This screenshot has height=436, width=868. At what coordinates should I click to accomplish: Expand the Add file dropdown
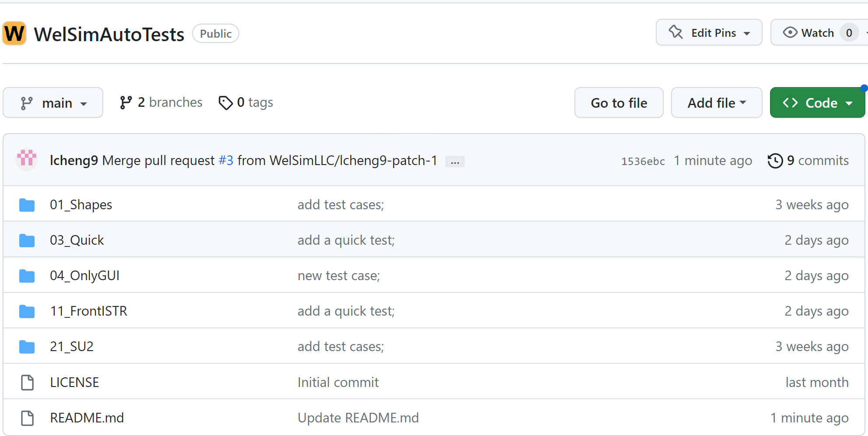click(x=716, y=103)
